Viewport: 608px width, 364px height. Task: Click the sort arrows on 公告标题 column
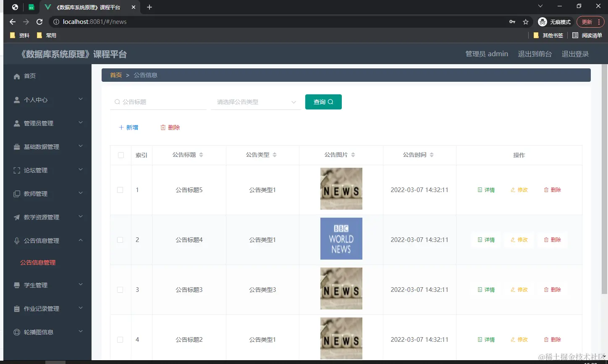coord(201,155)
